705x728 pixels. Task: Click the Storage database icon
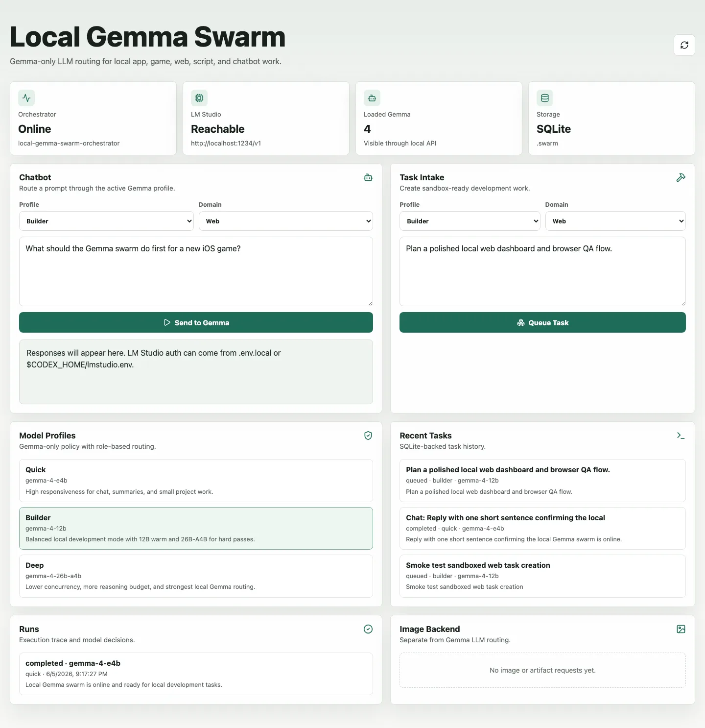[x=545, y=98]
